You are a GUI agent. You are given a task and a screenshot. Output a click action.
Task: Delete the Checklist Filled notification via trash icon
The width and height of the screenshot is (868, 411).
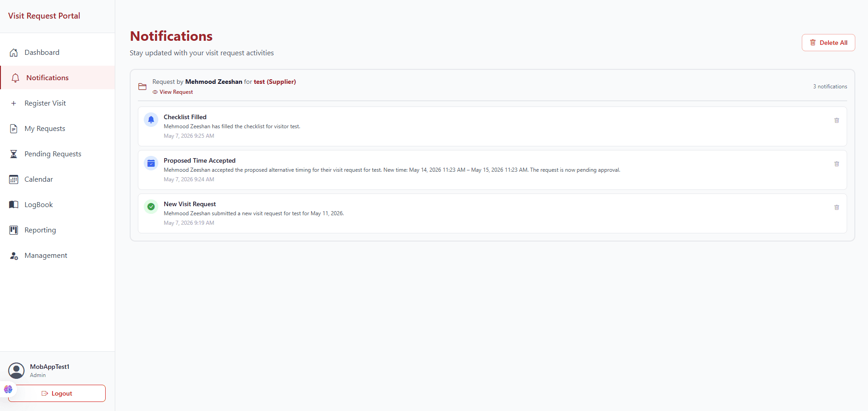837,121
